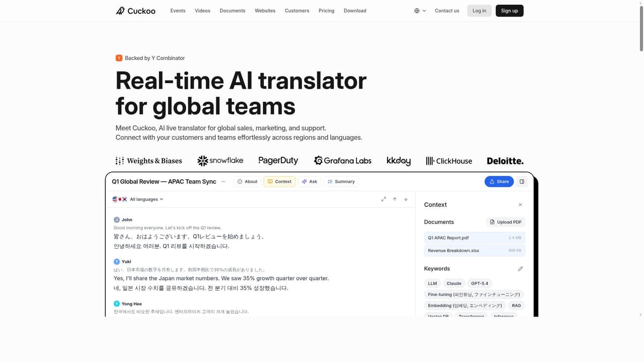Screen dimensions: 644x362
Task: Close the Context panel
Action: [x=520, y=205]
